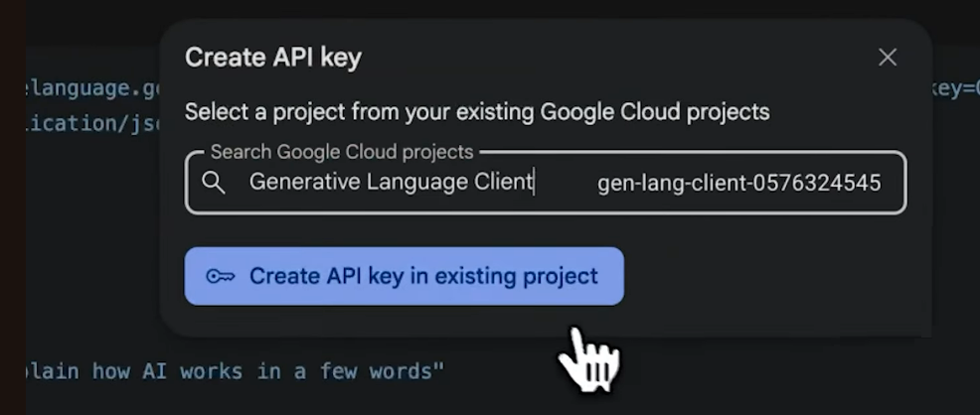
Task: Focus the Search Google Cloud projects field
Action: coord(545,183)
